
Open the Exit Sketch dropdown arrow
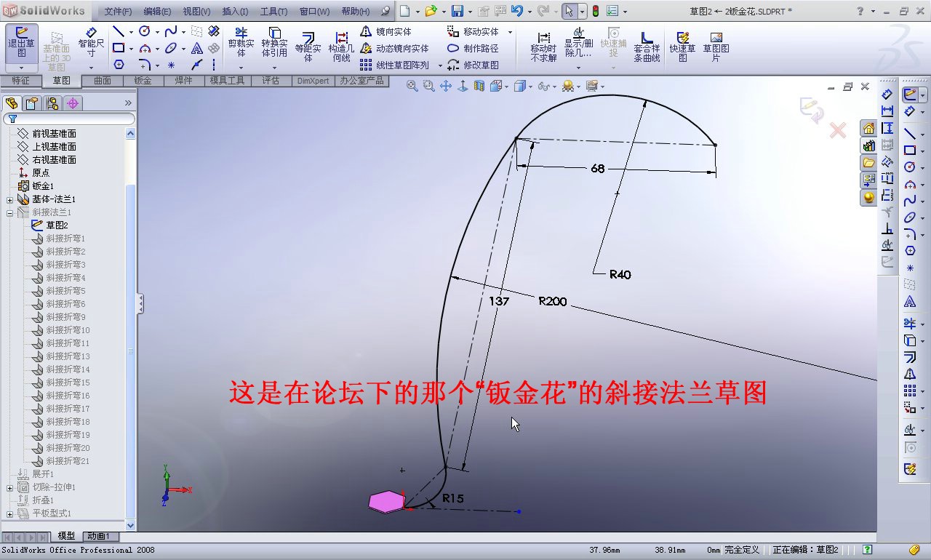coord(22,68)
